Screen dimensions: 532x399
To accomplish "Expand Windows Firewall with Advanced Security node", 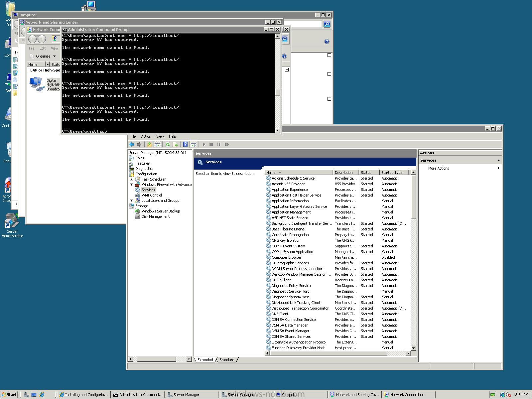I will coord(131,185).
